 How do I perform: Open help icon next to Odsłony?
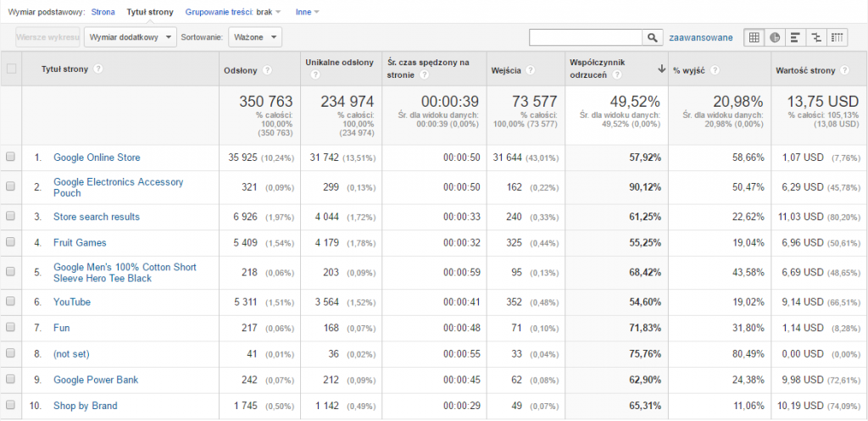tap(267, 70)
